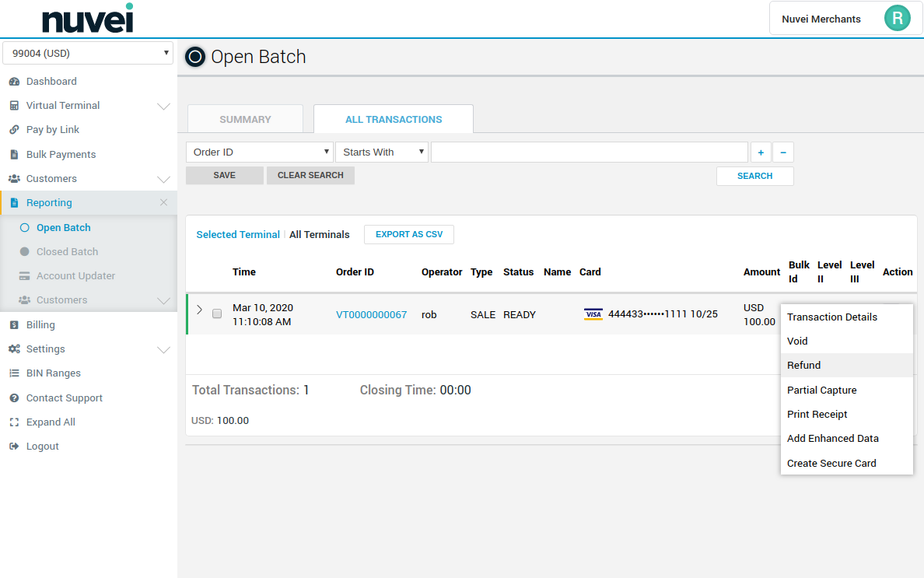The width and height of the screenshot is (924, 578).
Task: Expand the Reporting Customers submenu chevron
Action: click(163, 300)
